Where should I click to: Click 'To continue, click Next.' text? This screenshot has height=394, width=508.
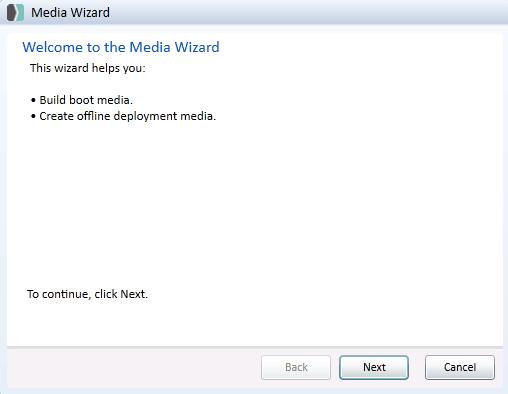[87, 294]
